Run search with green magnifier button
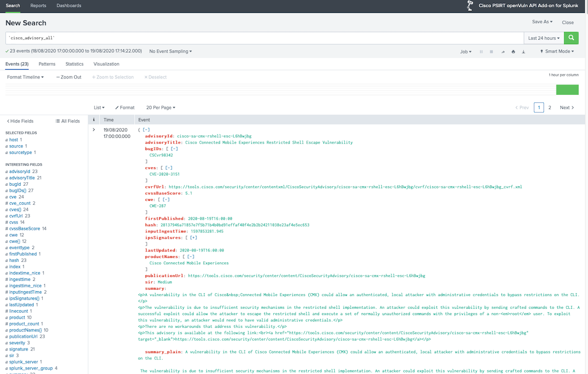588x374 pixels. click(571, 38)
